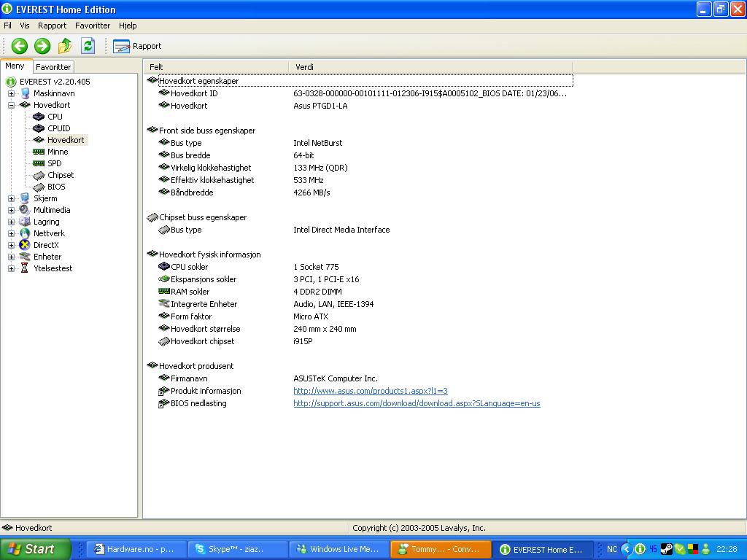Switch to the Meny tab
747x560 pixels.
15,66
